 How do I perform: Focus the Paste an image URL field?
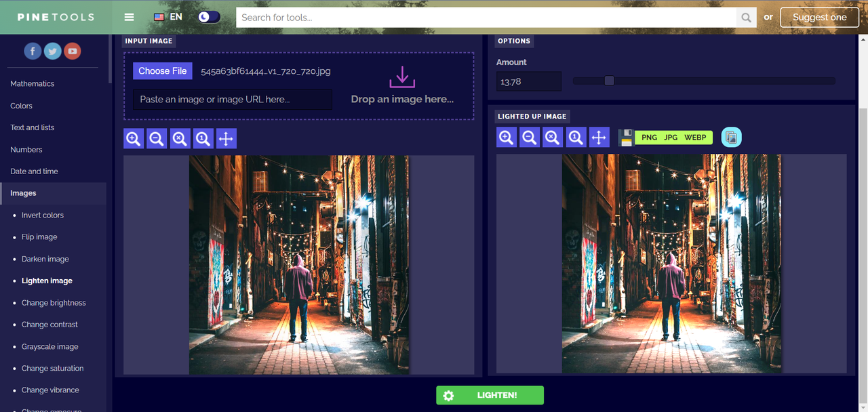point(233,100)
